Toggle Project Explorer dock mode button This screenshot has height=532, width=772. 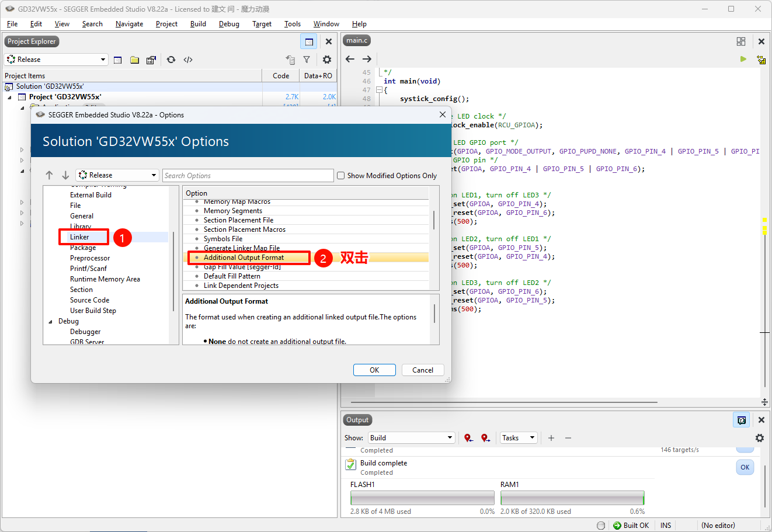[x=309, y=41]
